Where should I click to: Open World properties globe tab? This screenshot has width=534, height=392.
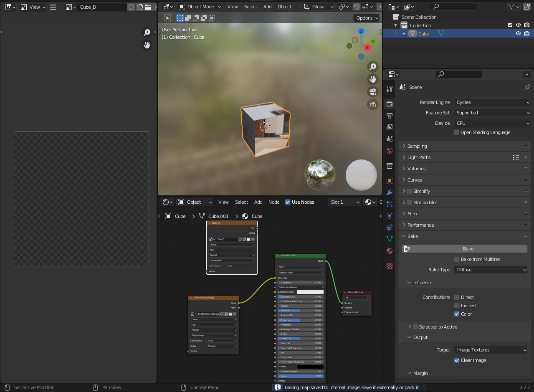[x=390, y=151]
